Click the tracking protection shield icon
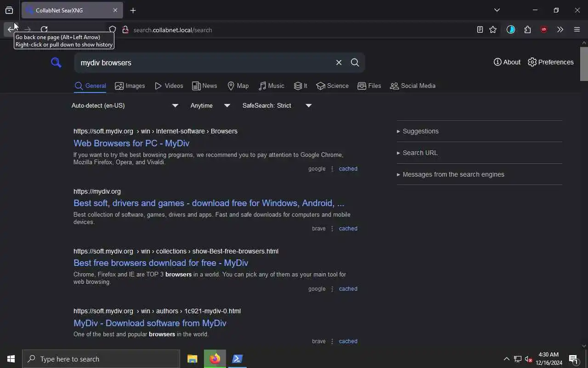This screenshot has width=588, height=368. (x=113, y=30)
